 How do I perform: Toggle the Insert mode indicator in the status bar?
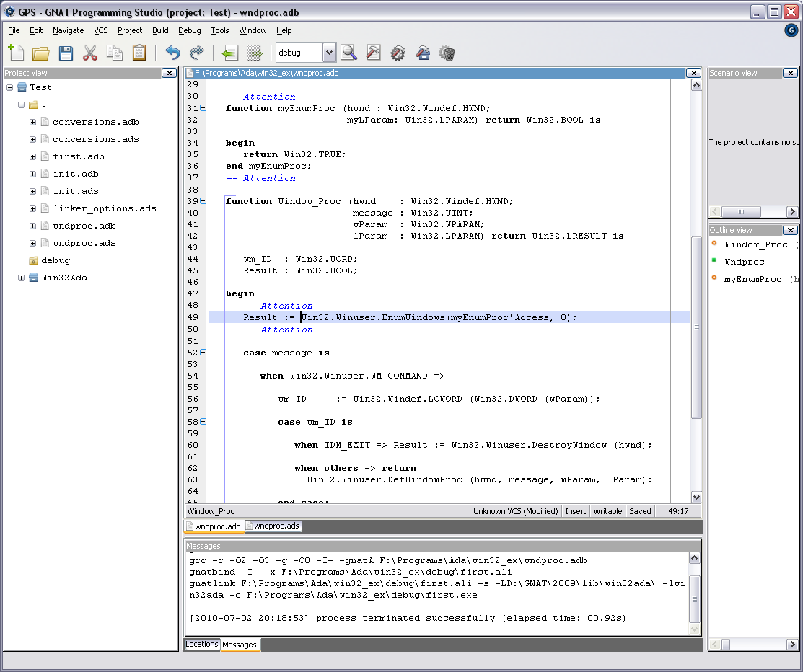click(576, 511)
